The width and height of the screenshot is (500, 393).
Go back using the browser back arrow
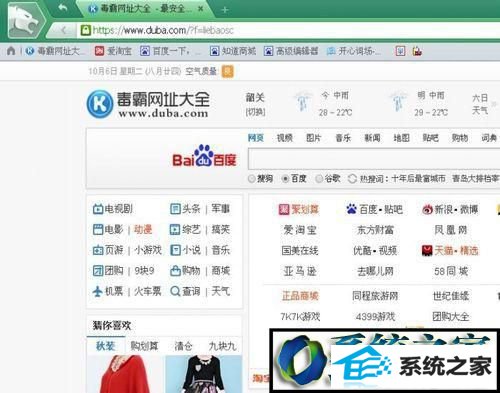pyautogui.click(x=64, y=31)
